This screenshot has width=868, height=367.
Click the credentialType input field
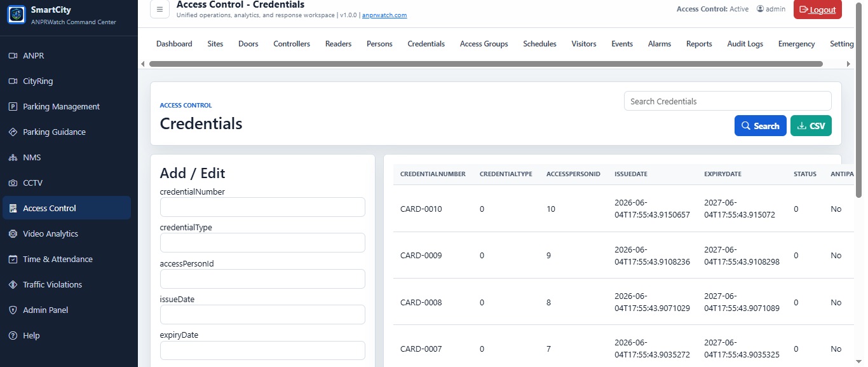[262, 242]
